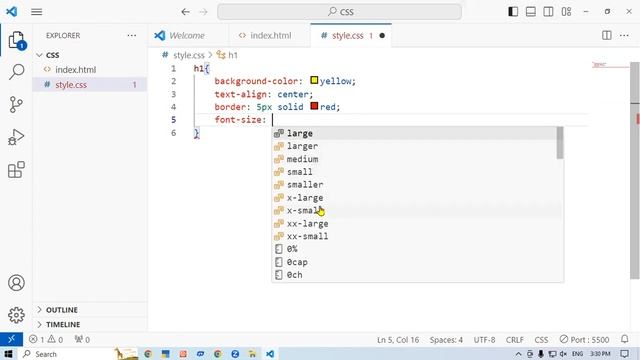640x360 pixels.
Task: Open Customize Layout icon
Action: coord(566,11)
